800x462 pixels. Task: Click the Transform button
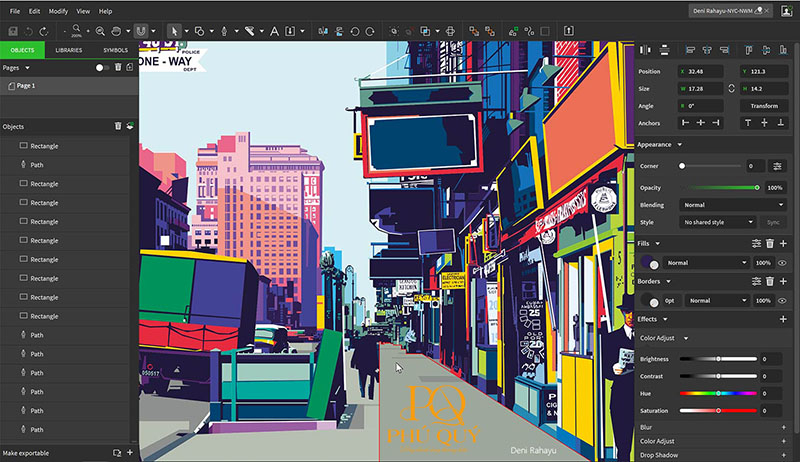763,105
